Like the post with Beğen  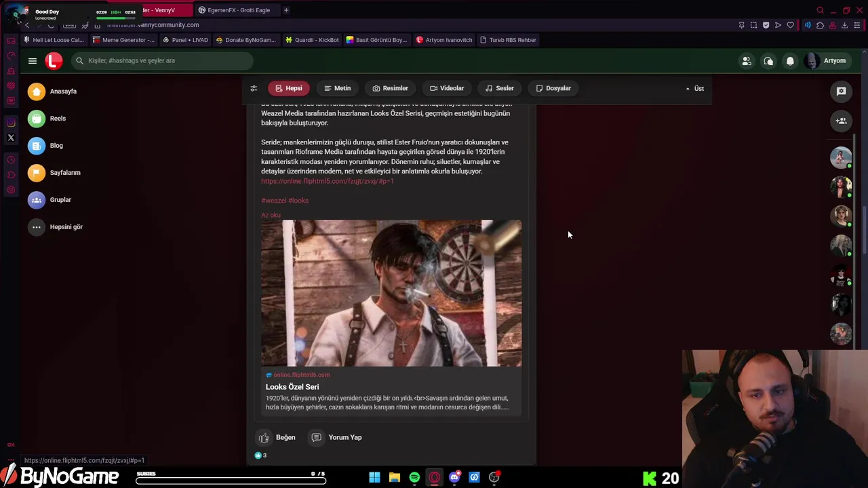tap(277, 438)
